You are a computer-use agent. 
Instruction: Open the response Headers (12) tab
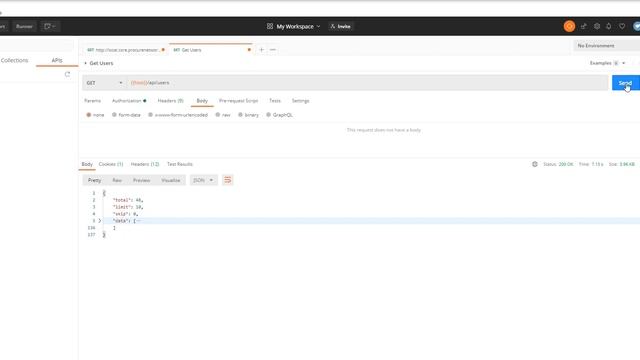click(x=145, y=164)
